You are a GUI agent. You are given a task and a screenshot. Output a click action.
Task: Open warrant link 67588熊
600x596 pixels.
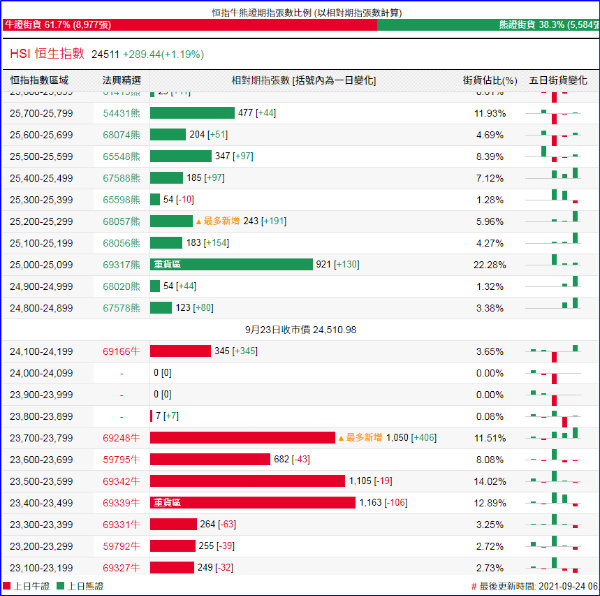[x=121, y=178]
